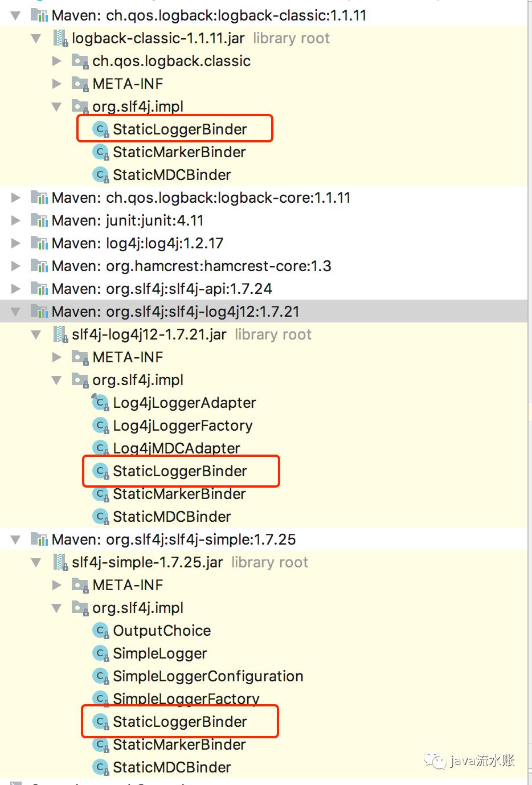This screenshot has width=532, height=785.
Task: Collapse the slf4j-simple-1.7.25.jar library root
Action: pyautogui.click(x=36, y=562)
